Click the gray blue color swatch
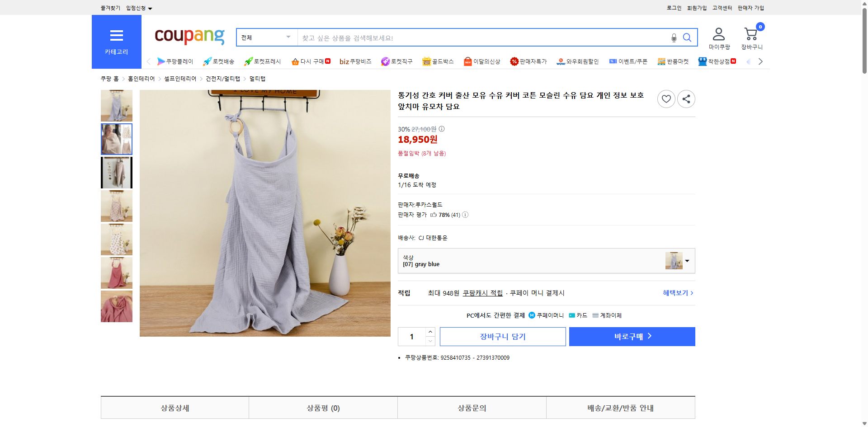This screenshot has width=868, height=427. tap(674, 261)
